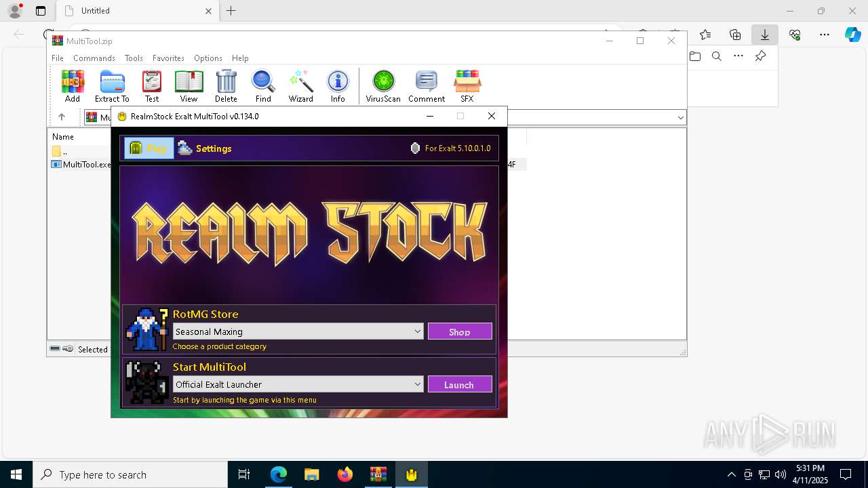Click the Add icon in WinRAR toolbar
This screenshot has width=868, height=488.
[x=73, y=86]
